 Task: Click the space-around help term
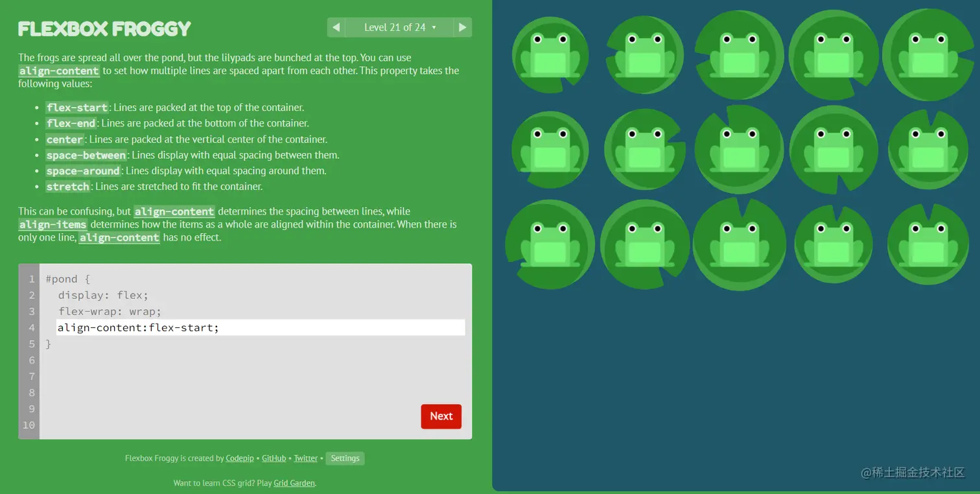tap(83, 171)
